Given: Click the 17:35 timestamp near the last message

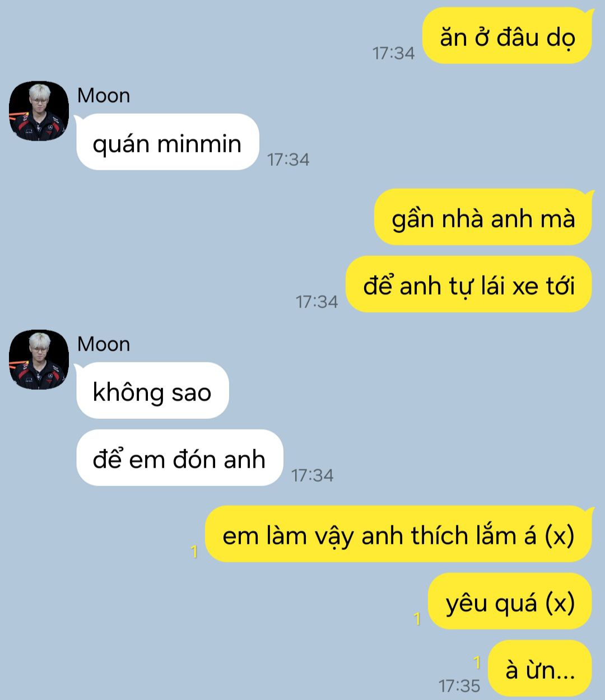Looking at the screenshot, I should [459, 685].
